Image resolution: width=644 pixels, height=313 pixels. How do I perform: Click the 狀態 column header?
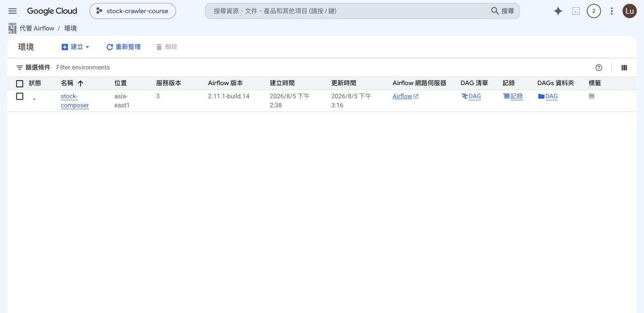tap(35, 83)
